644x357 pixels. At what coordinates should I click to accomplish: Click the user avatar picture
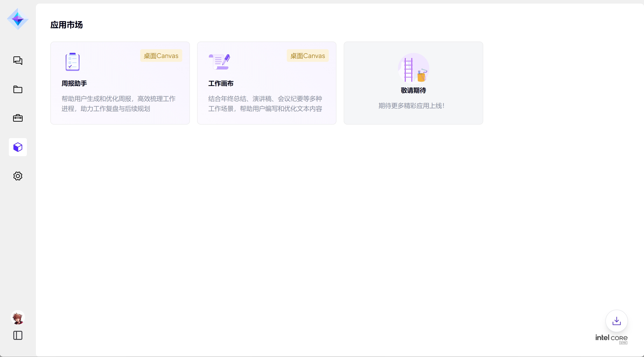tap(18, 318)
